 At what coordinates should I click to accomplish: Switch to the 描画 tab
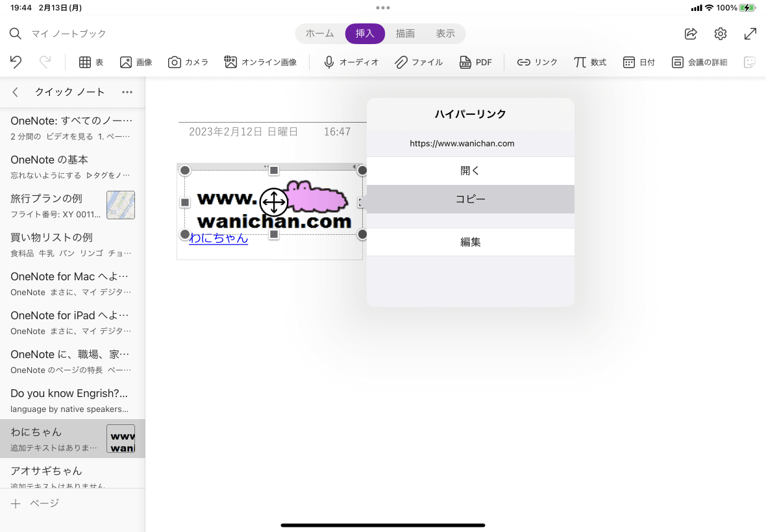405,34
